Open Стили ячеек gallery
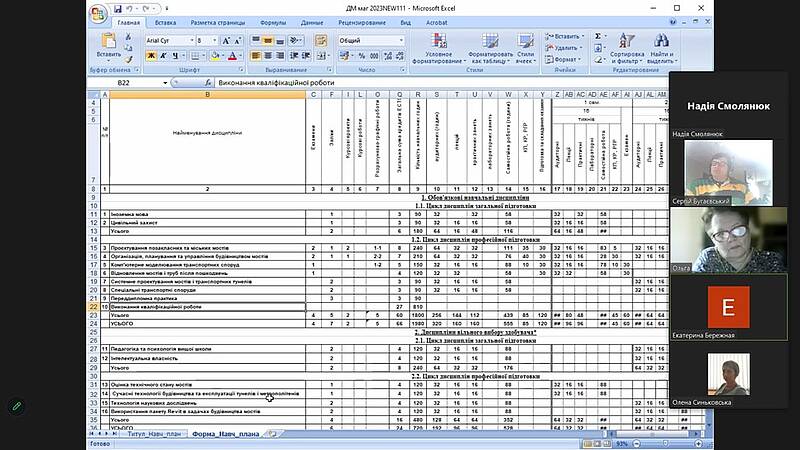This screenshot has height=450, width=800. [x=526, y=48]
